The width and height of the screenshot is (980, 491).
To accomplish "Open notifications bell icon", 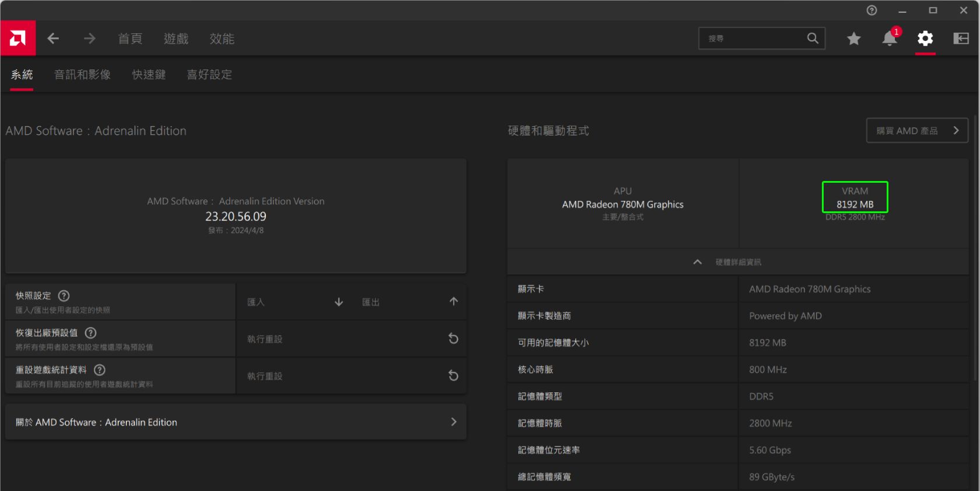I will point(890,39).
